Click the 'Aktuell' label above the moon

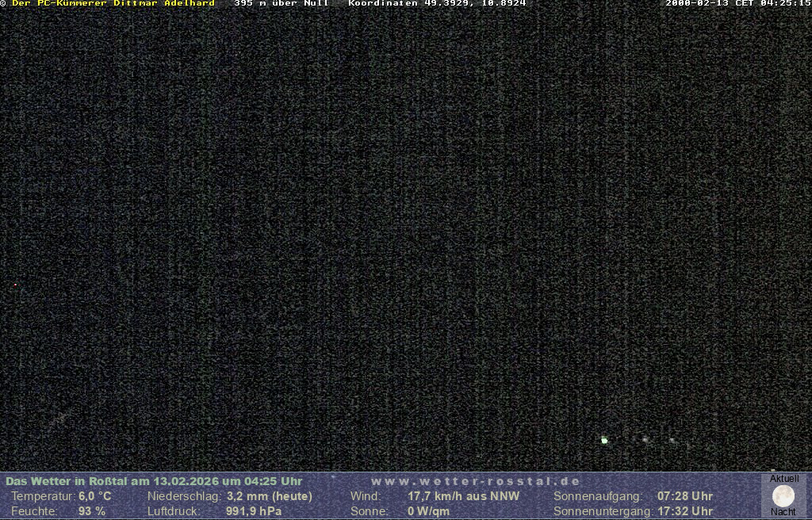point(784,479)
